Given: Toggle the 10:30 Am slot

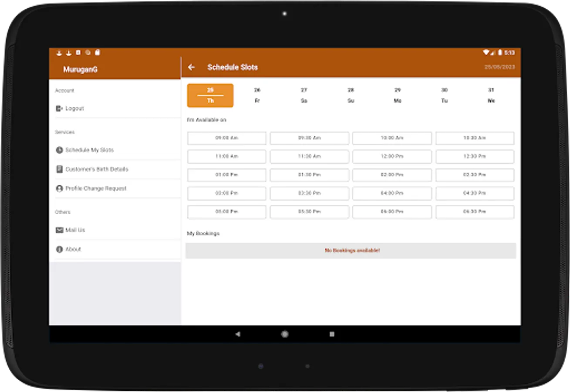Looking at the screenshot, I should [475, 138].
